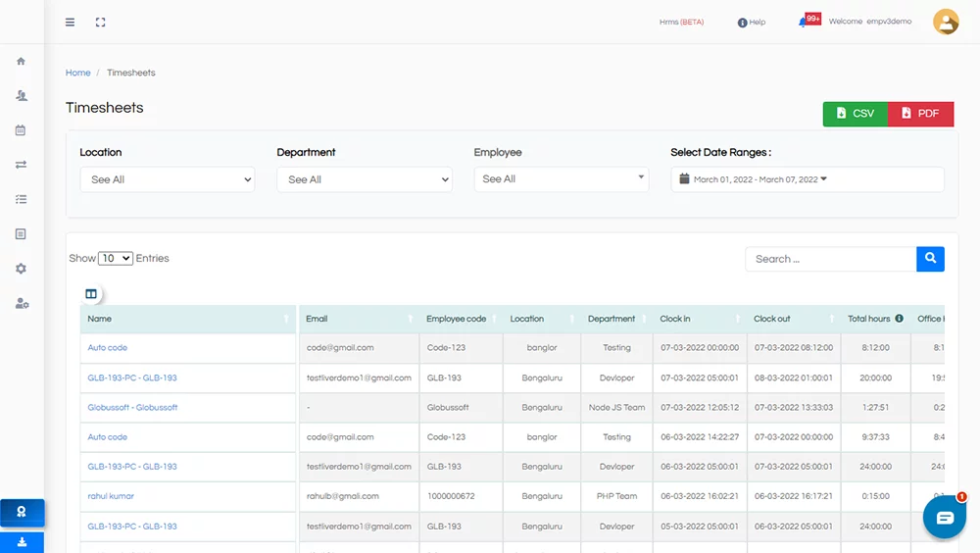Click the Total hours info icon
The image size is (980, 553).
[899, 319]
